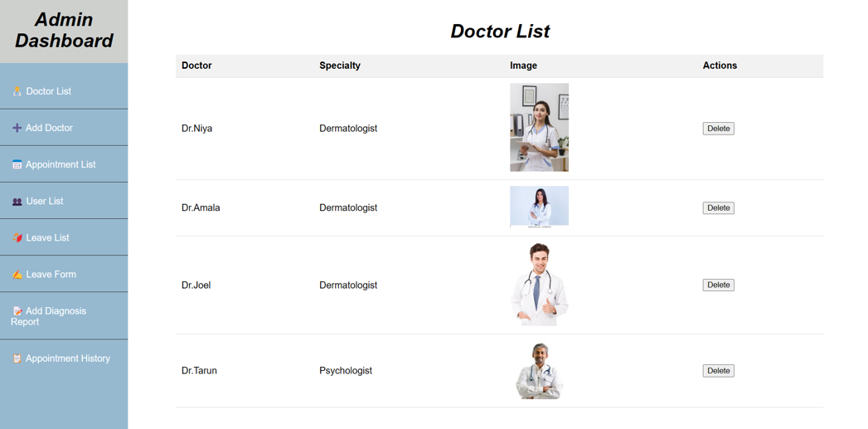The image size is (868, 429).
Task: Open the Appointment History sidebar link
Action: (64, 358)
